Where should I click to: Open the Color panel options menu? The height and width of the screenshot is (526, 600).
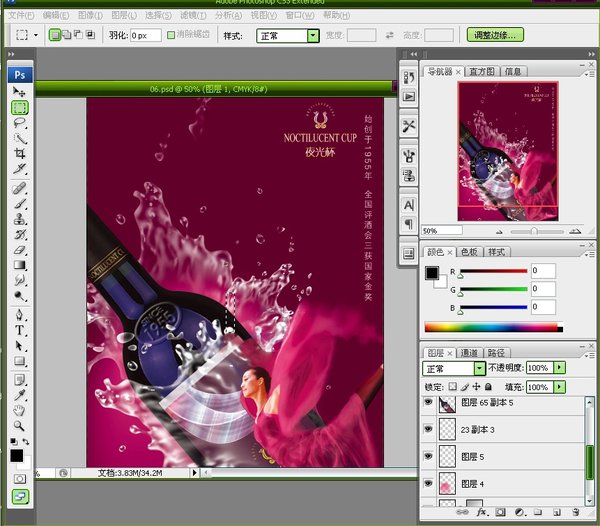590,254
